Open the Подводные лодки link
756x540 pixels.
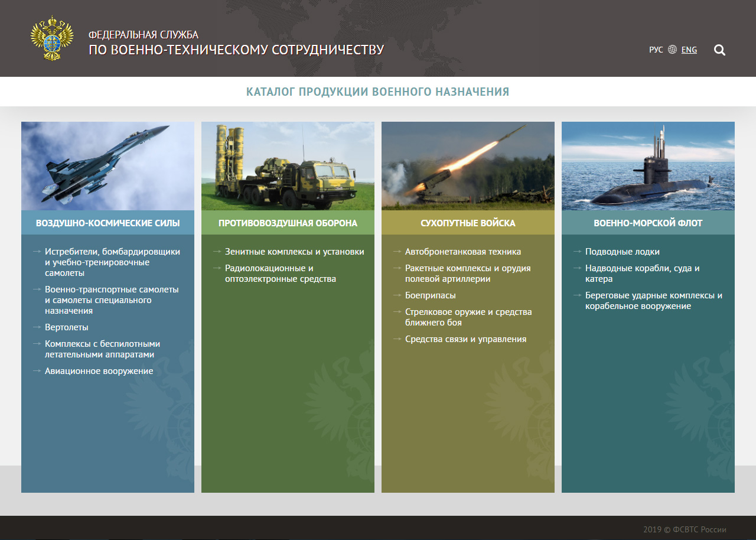(x=623, y=252)
